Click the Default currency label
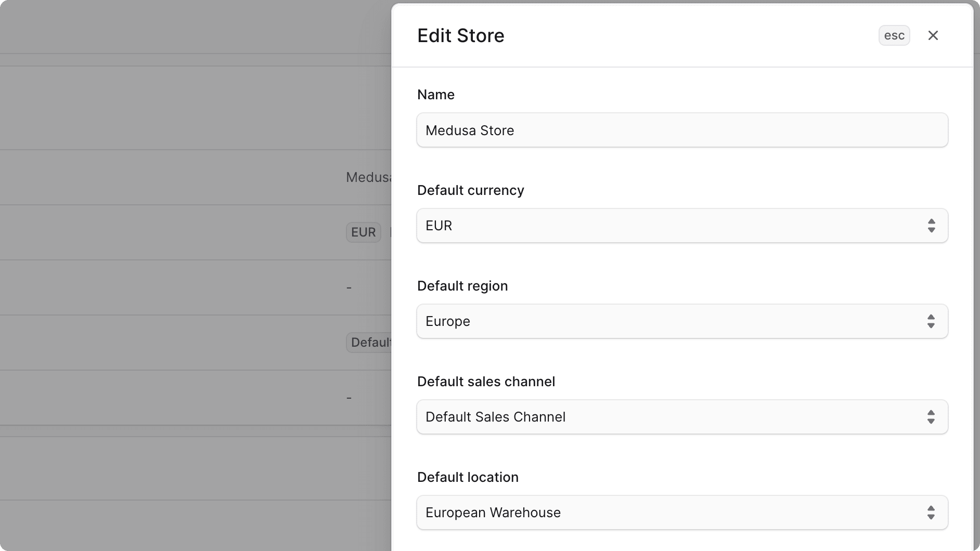This screenshot has width=980, height=551. 470,190
